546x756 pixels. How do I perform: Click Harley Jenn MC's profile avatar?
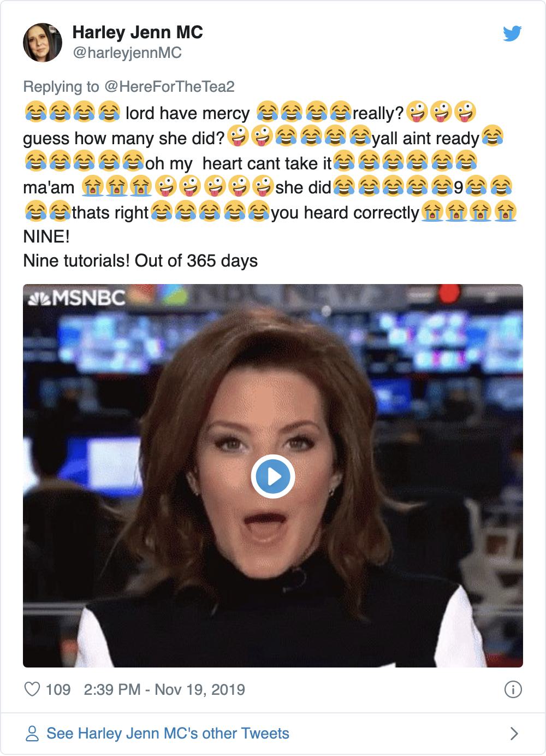point(43,43)
